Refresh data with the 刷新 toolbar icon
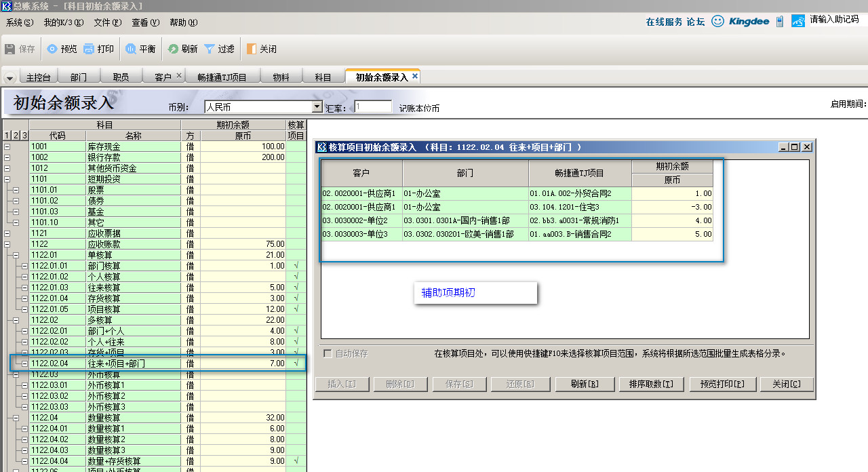 click(173, 49)
